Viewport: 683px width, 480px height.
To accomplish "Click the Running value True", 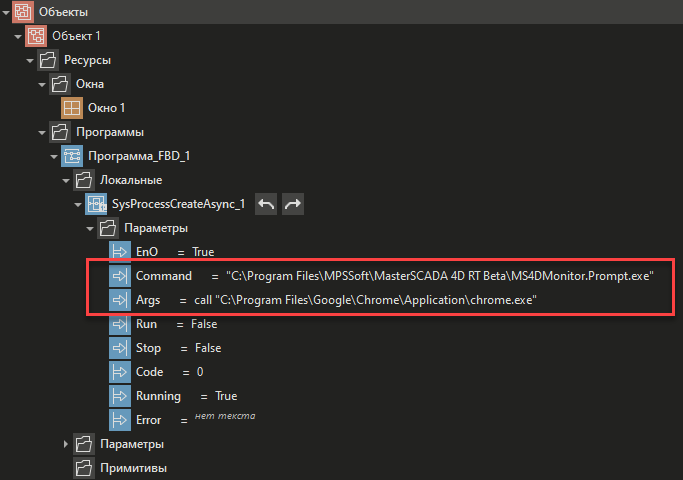I will (x=226, y=396).
